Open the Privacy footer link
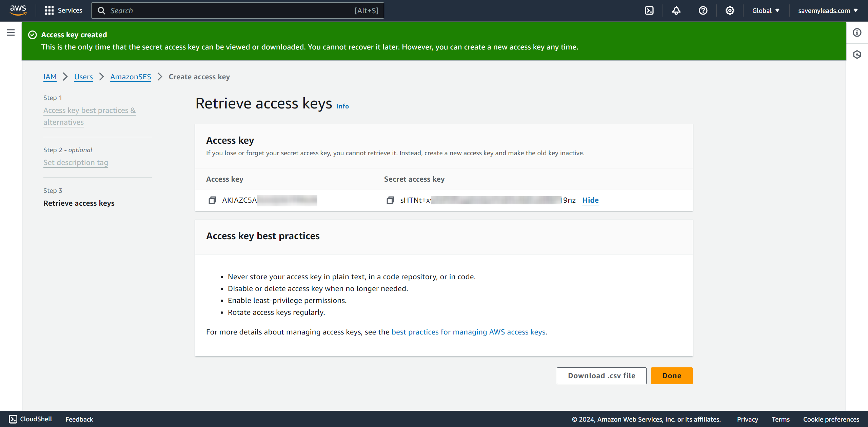 point(747,419)
